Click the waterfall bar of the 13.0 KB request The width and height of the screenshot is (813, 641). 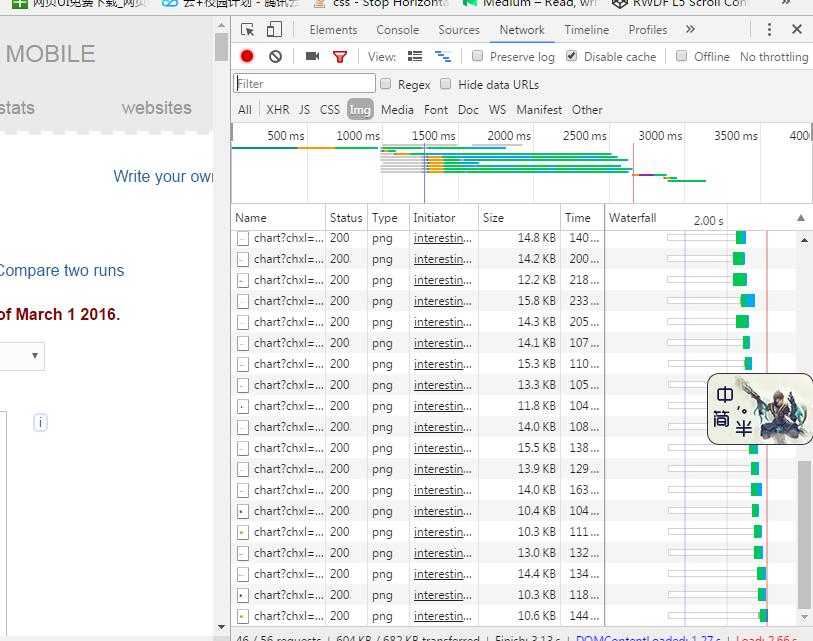pos(758,553)
